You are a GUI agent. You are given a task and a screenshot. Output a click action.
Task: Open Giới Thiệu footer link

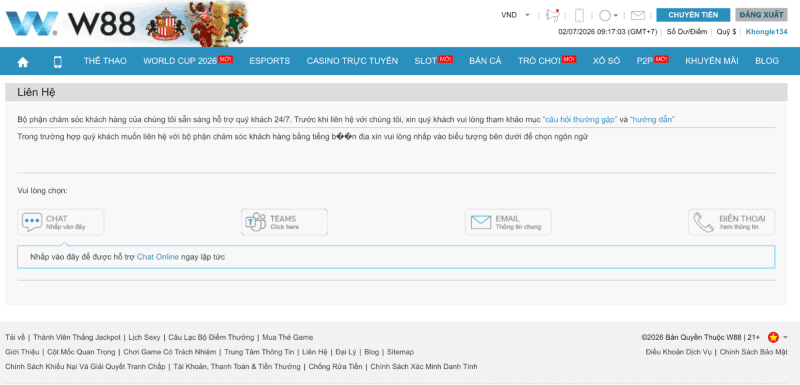pos(22,352)
